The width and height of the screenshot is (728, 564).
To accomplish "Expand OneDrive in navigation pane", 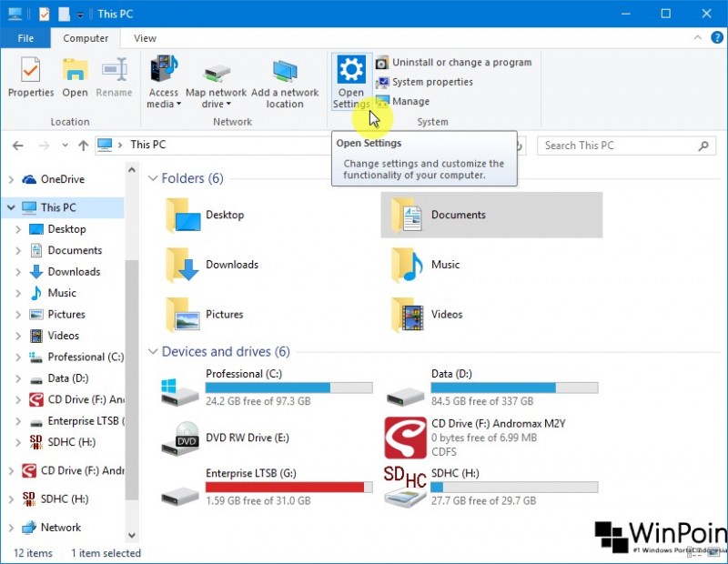I will tap(11, 179).
